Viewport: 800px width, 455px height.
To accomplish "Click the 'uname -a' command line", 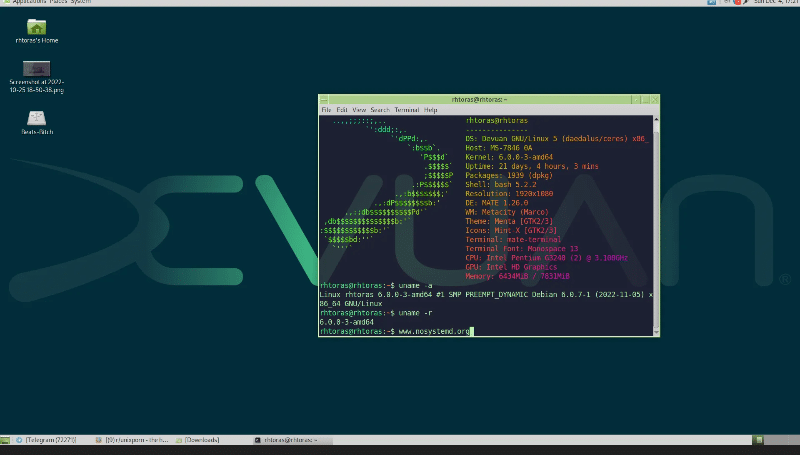I will tap(376, 286).
